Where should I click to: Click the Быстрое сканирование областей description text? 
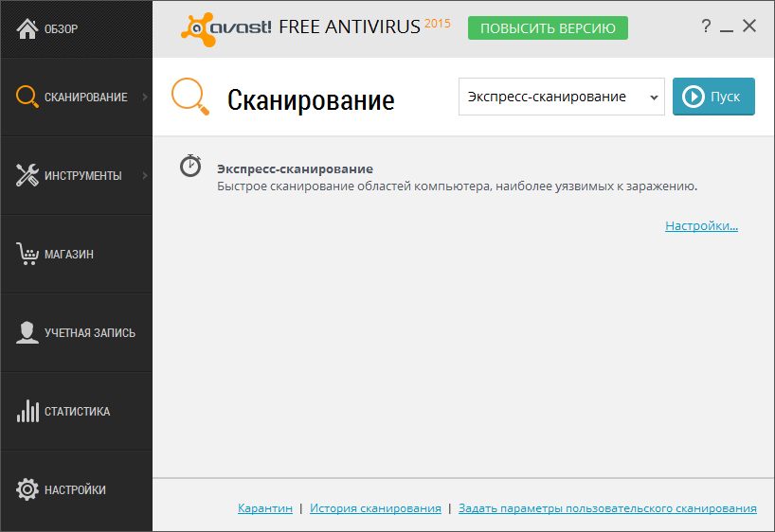point(458,186)
